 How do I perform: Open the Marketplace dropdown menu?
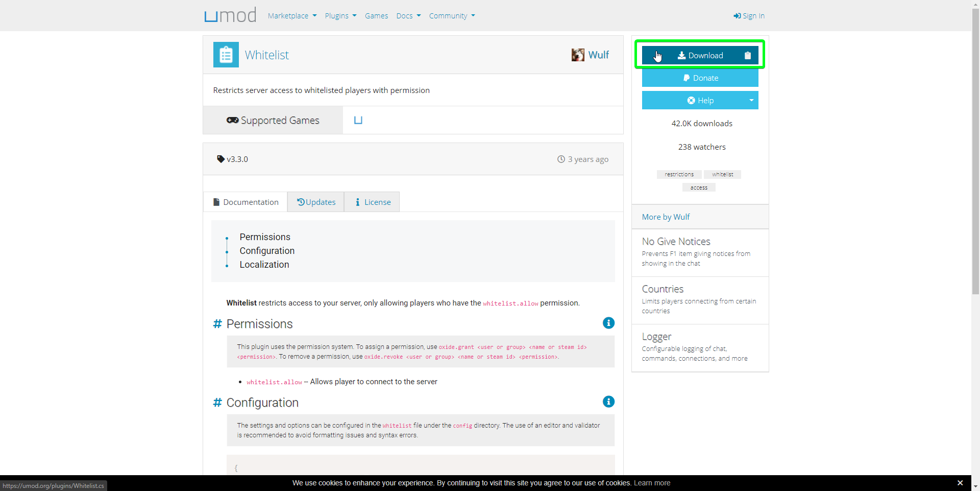[292, 16]
